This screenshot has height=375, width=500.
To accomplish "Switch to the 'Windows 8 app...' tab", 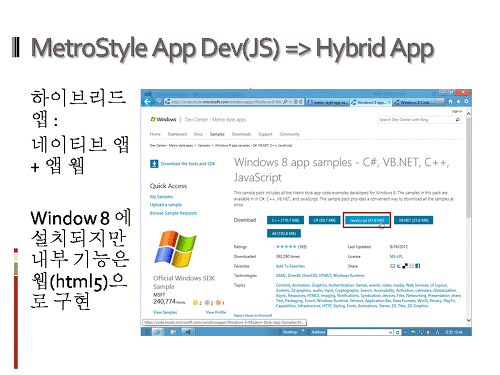I will point(371,102).
